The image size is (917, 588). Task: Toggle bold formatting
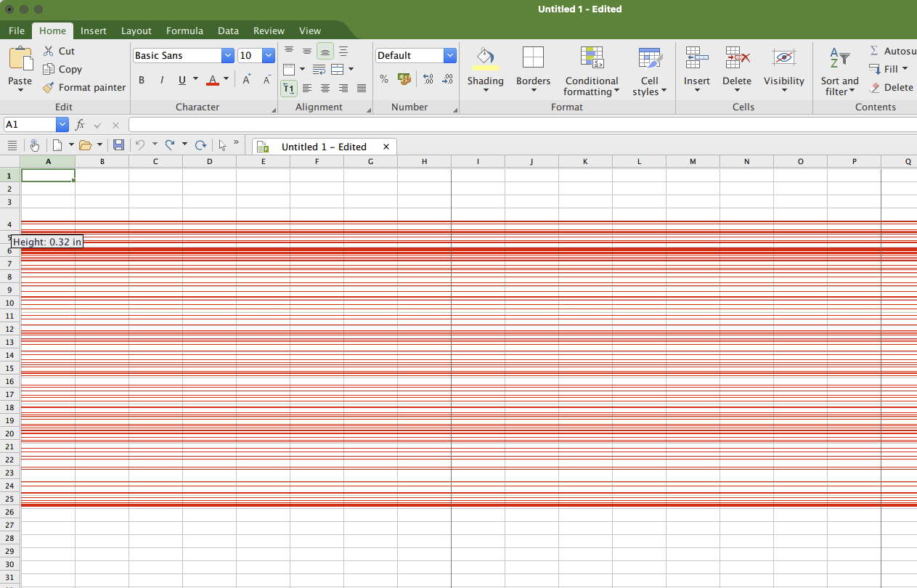[x=142, y=80]
